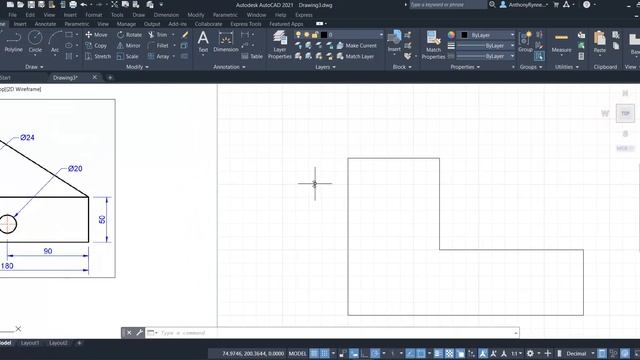Viewport: 640px width, 360px height.
Task: Expand the Draw panel
Action: pos(34,67)
